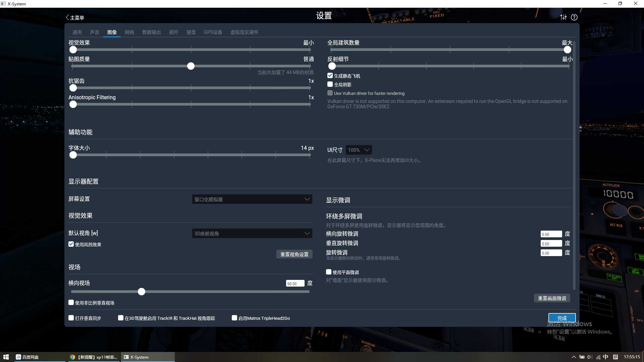Open the 虚拟现实硬件 tab

click(x=244, y=32)
